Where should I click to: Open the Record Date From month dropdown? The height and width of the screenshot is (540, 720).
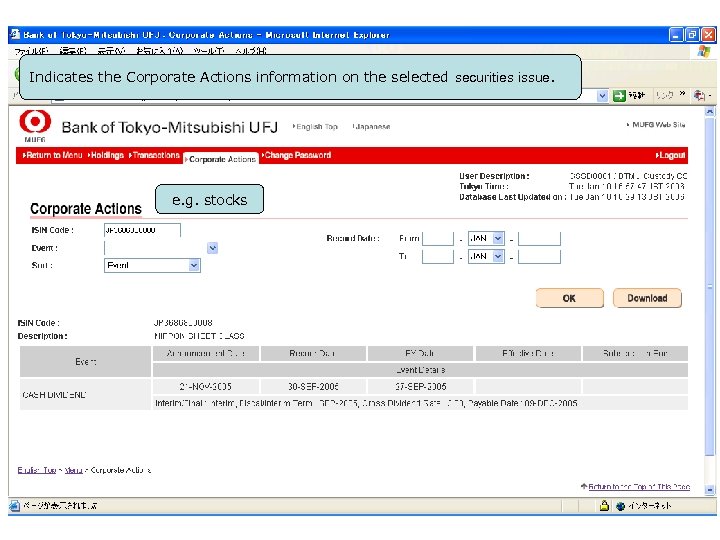pyautogui.click(x=498, y=238)
